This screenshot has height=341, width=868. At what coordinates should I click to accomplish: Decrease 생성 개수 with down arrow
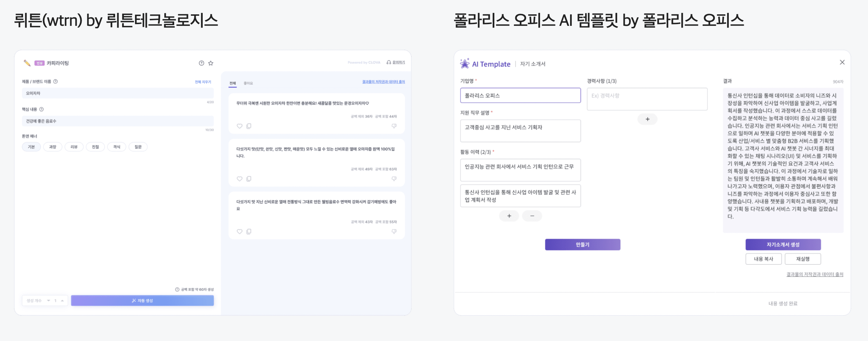(48, 300)
